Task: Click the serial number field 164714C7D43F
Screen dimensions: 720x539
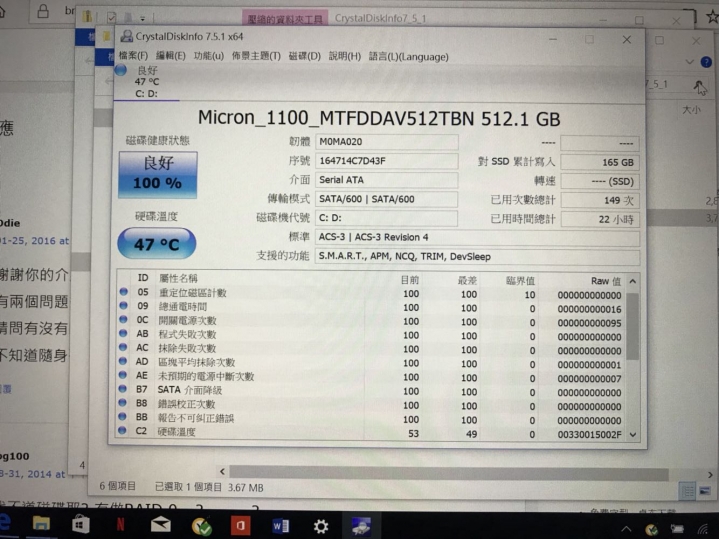Action: (386, 161)
